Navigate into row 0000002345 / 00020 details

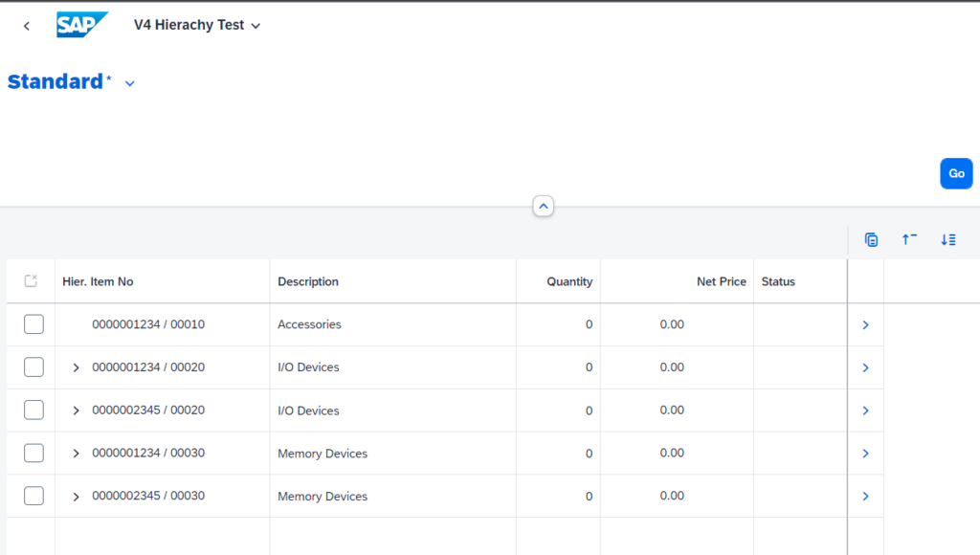(865, 411)
